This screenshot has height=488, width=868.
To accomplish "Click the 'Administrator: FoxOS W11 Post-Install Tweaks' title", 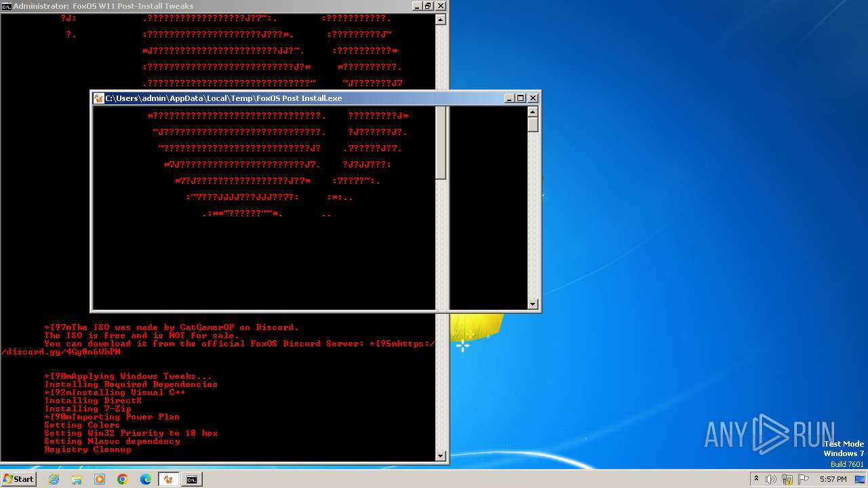I will tap(103, 5).
